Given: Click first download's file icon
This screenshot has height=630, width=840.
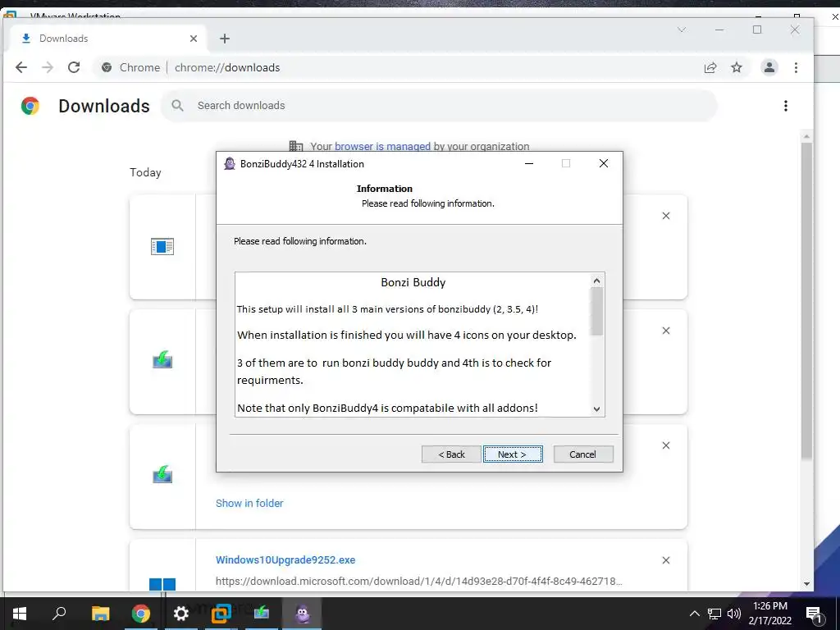Looking at the screenshot, I should click(x=162, y=246).
